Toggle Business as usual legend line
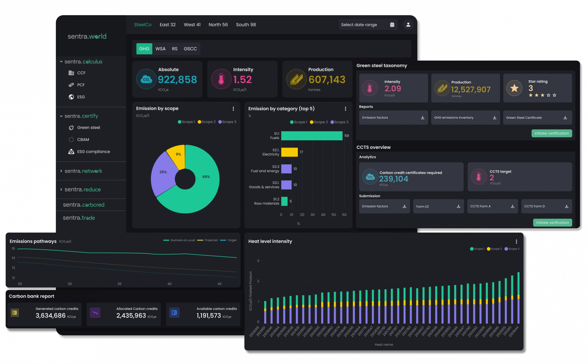This screenshot has height=364, width=588. tap(179, 240)
